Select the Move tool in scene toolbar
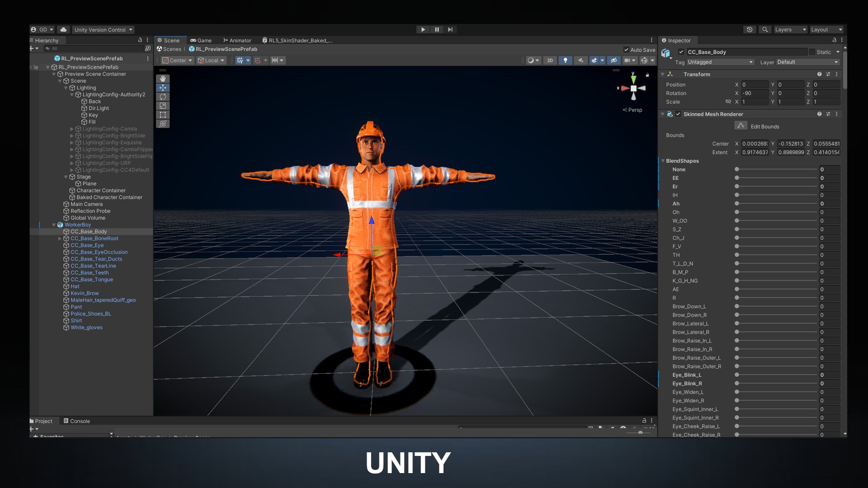Viewport: 868px width, 488px height. [163, 88]
